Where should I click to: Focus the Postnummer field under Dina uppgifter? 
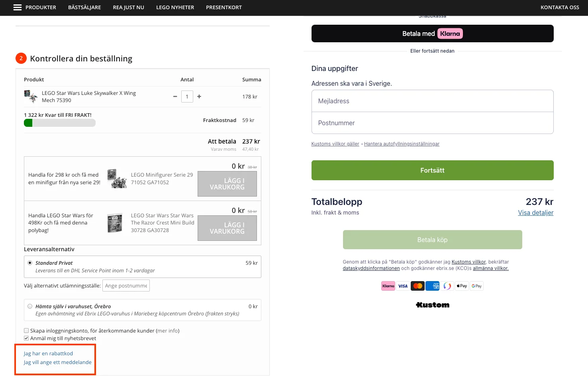click(433, 123)
